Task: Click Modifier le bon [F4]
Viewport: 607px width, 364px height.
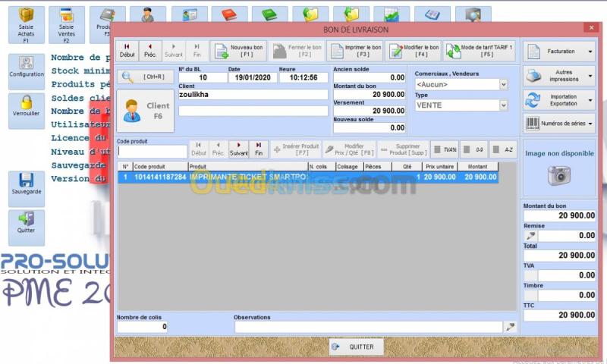Action: (x=413, y=51)
